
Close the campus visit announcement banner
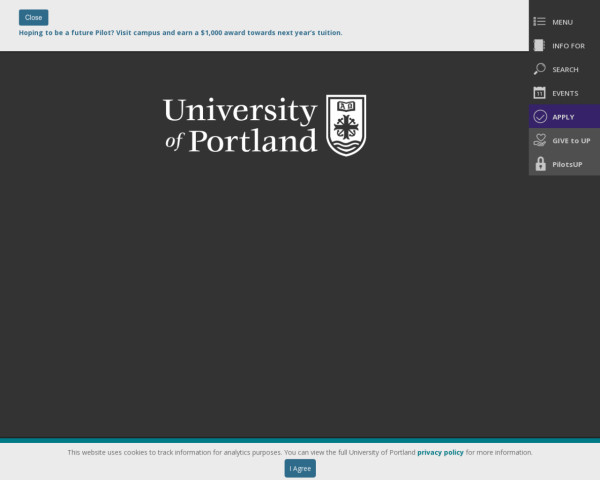tap(34, 18)
